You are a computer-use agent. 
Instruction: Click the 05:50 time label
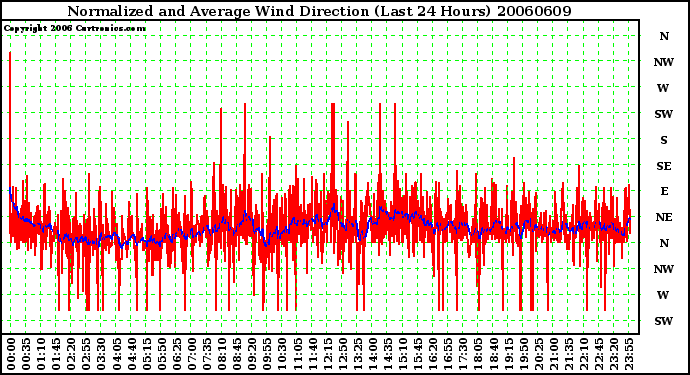pyautogui.click(x=161, y=354)
